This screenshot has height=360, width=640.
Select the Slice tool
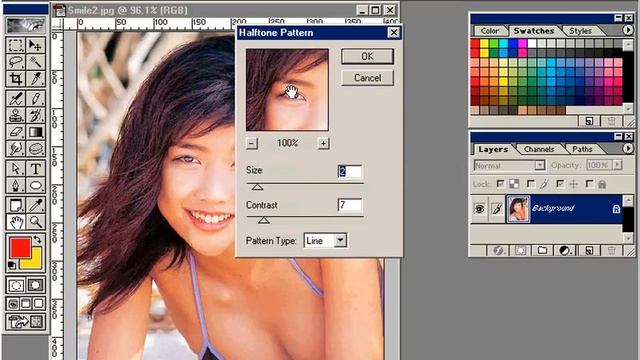[x=36, y=78]
